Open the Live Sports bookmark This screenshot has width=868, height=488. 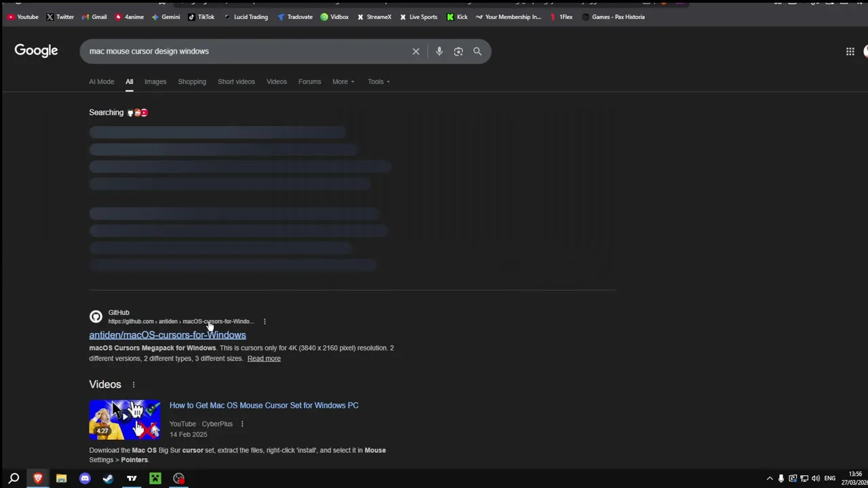(x=418, y=17)
